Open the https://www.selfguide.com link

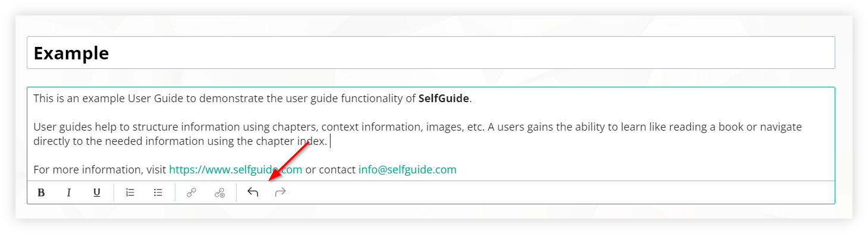pos(235,170)
